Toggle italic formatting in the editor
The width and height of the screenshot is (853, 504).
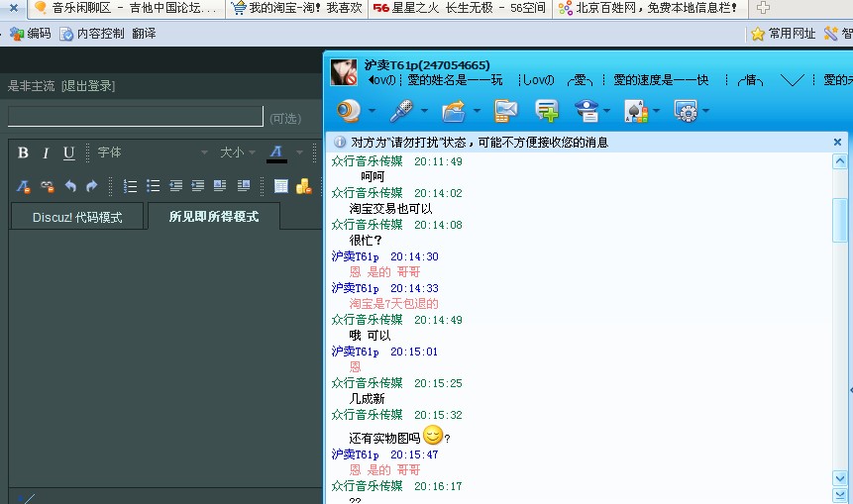(x=46, y=152)
